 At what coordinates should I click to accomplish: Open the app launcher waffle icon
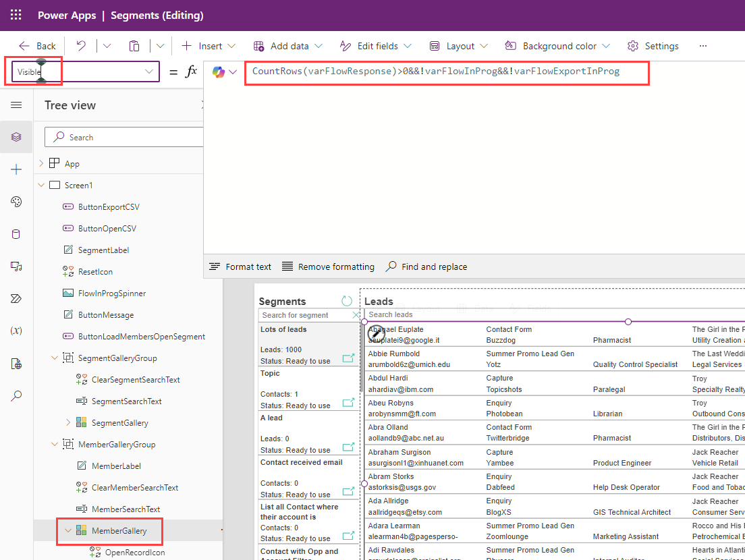click(16, 16)
